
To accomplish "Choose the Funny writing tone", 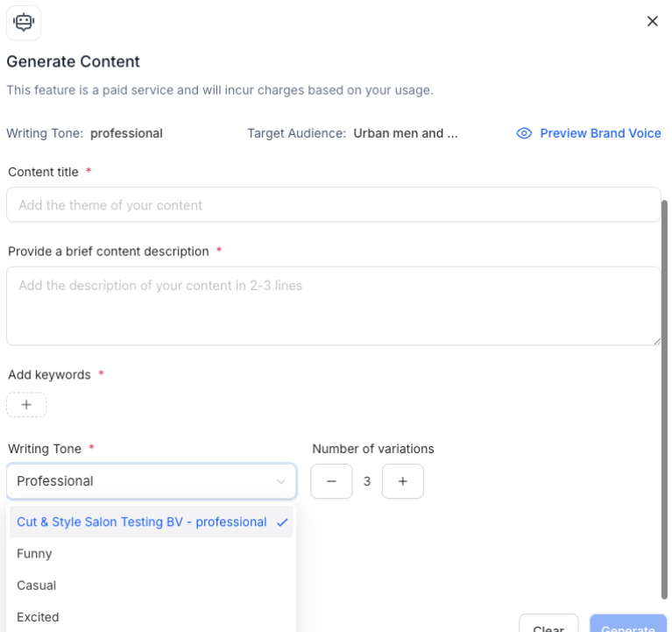I will click(35, 554).
